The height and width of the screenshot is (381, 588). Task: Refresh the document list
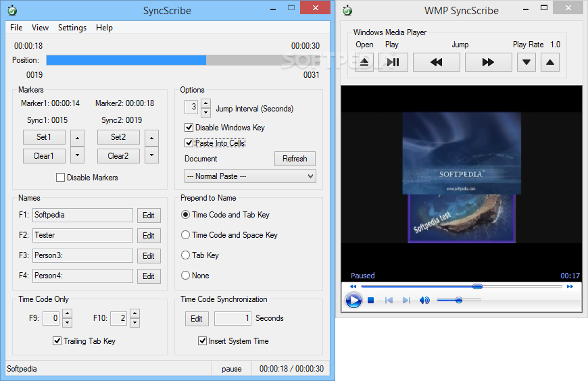click(x=295, y=159)
